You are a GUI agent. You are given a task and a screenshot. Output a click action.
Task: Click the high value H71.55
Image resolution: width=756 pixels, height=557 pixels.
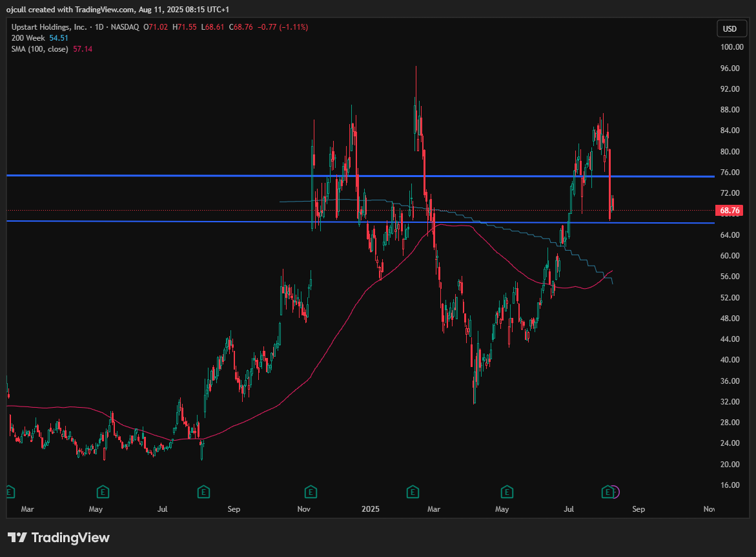[x=185, y=27]
